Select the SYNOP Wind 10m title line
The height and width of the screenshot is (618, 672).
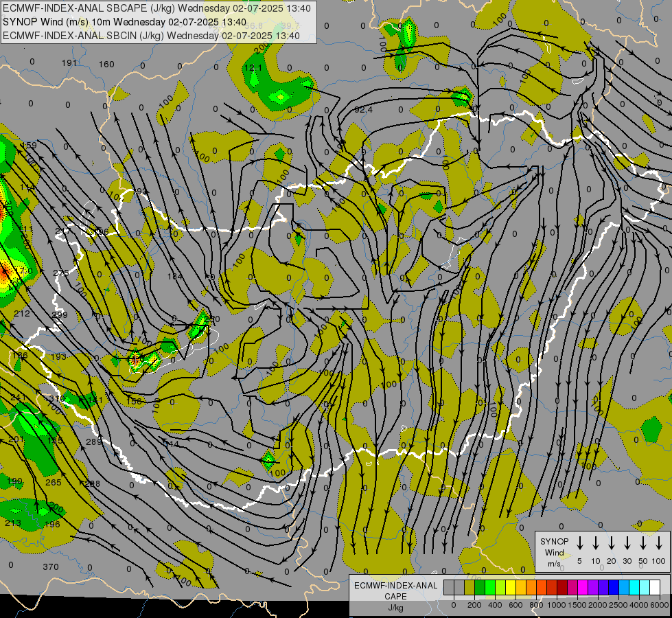[x=124, y=22]
